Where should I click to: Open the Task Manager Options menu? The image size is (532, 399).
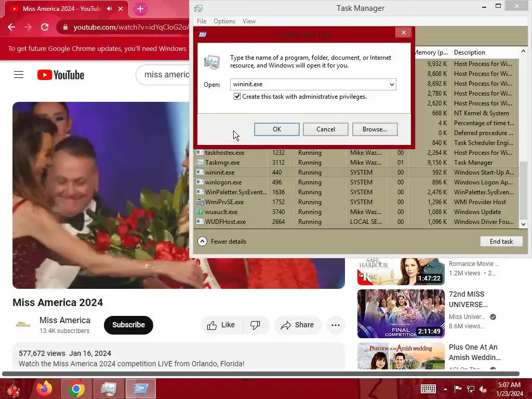pos(224,21)
